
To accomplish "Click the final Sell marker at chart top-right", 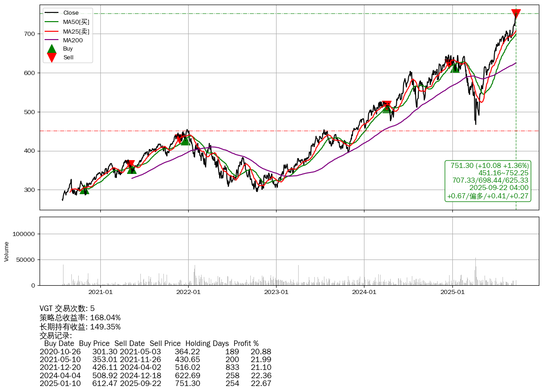I will (x=516, y=14).
